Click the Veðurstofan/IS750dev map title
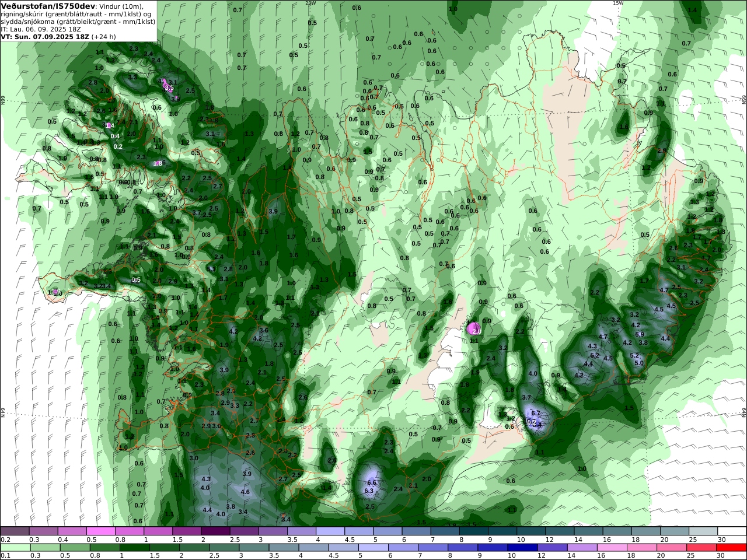The image size is (747, 560). point(48,6)
